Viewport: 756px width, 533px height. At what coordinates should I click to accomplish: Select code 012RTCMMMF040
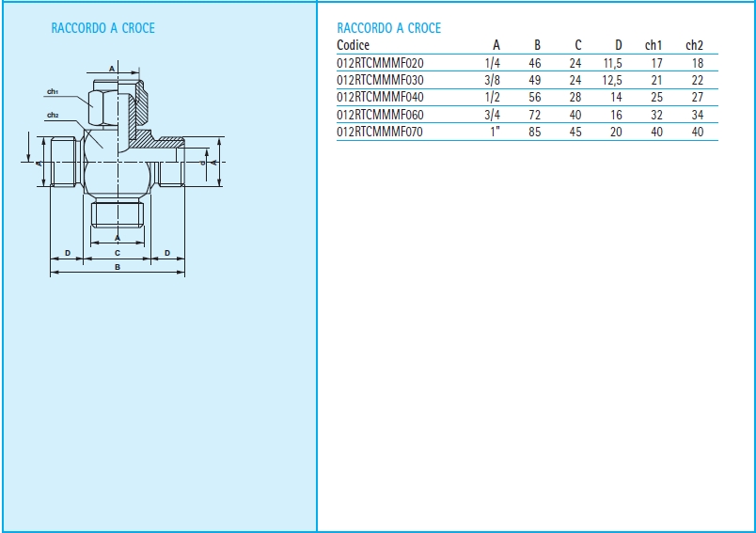(x=380, y=98)
